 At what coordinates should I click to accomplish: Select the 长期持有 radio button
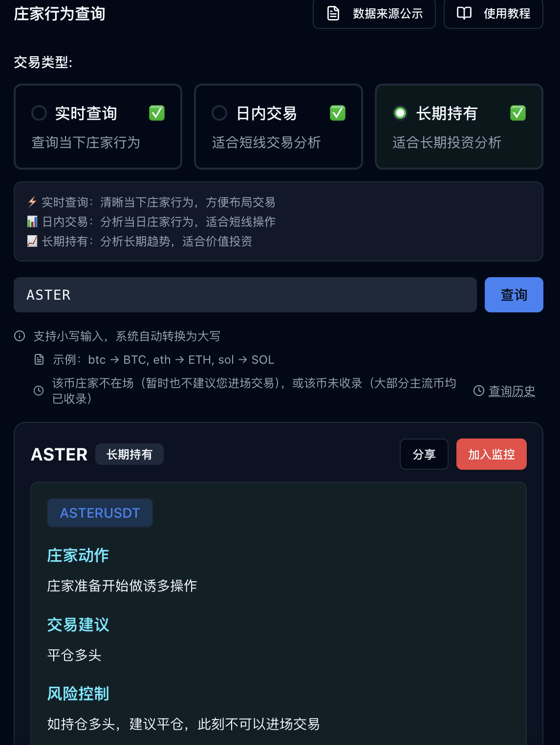[400, 113]
